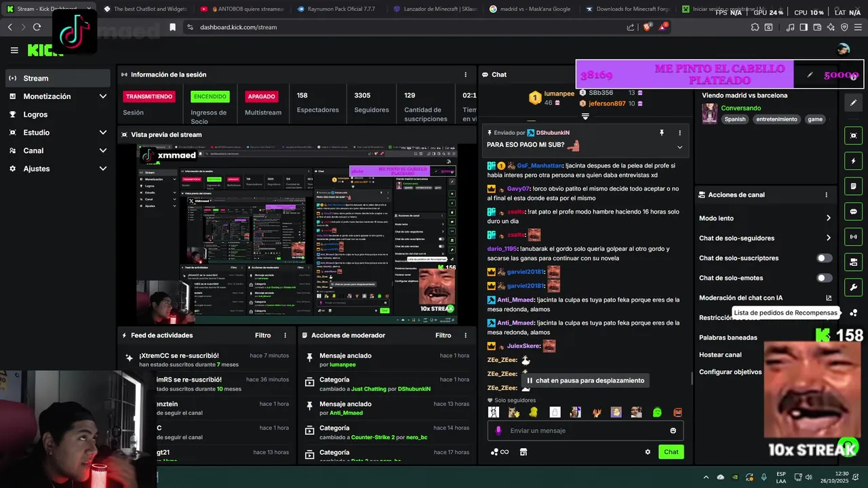Image resolution: width=868 pixels, height=488 pixels.
Task: Click the yellow duck emote in the quick emote row
Action: click(534, 412)
